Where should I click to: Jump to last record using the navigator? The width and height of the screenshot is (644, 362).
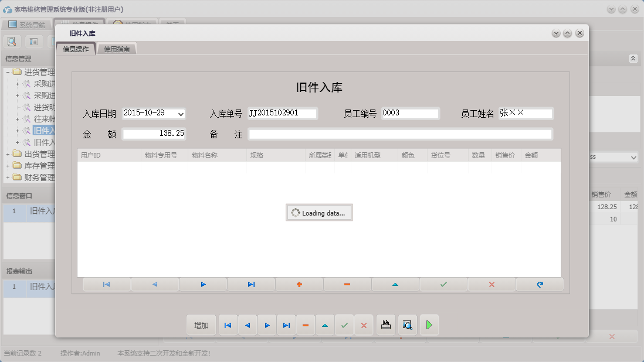tap(251, 284)
